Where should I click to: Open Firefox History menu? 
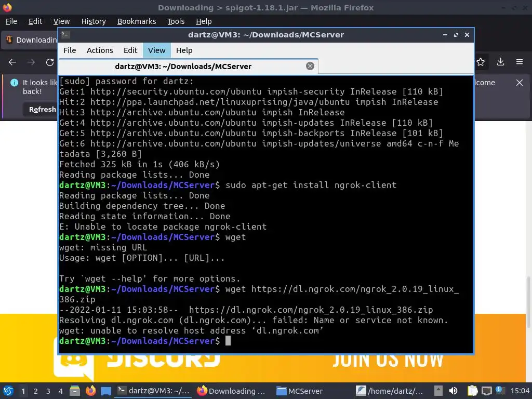coord(94,21)
